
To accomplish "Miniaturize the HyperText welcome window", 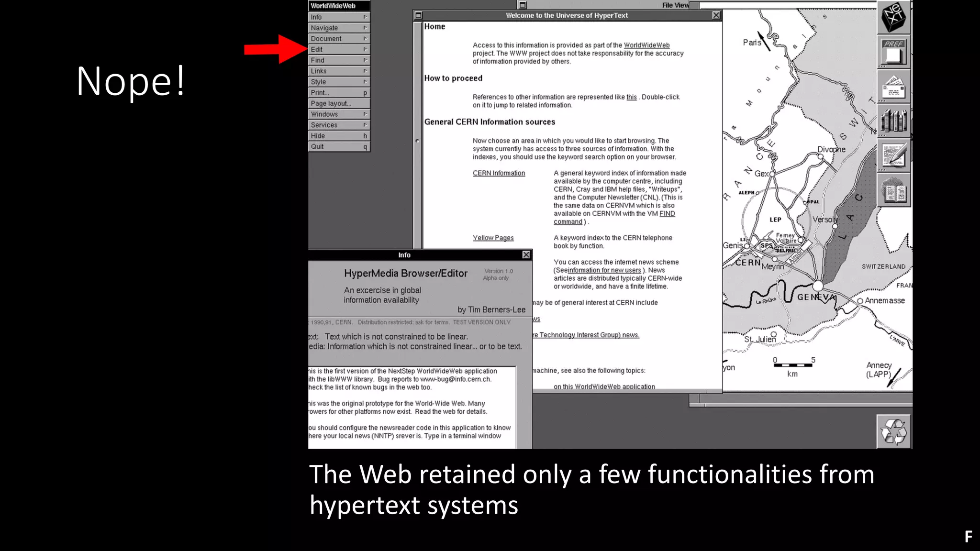I will pyautogui.click(x=418, y=15).
